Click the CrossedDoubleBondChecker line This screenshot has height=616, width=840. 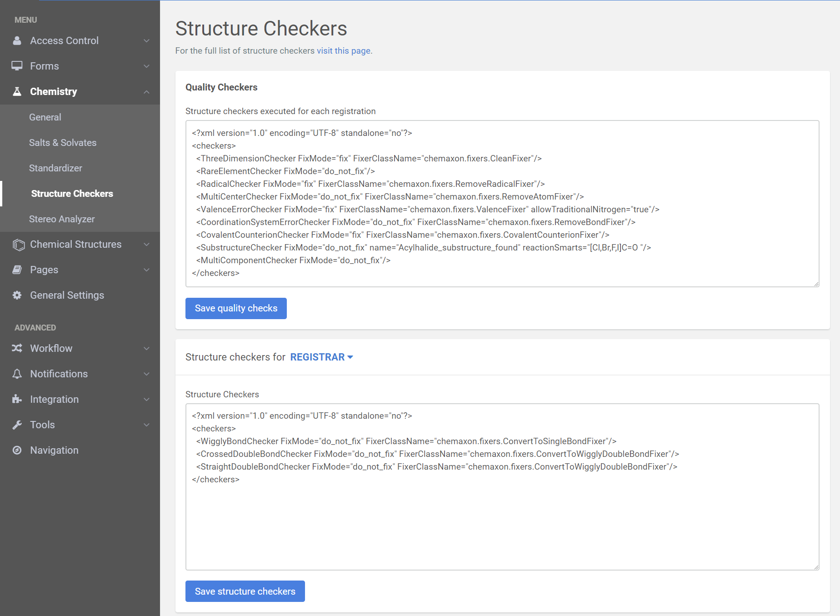[x=438, y=454]
